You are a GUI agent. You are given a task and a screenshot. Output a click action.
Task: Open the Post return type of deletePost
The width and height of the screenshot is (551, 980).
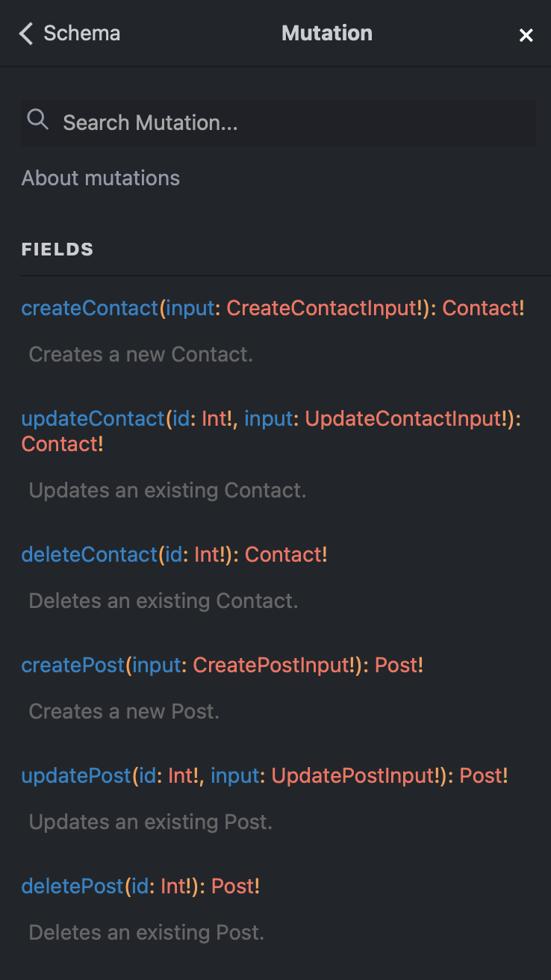pos(235,886)
